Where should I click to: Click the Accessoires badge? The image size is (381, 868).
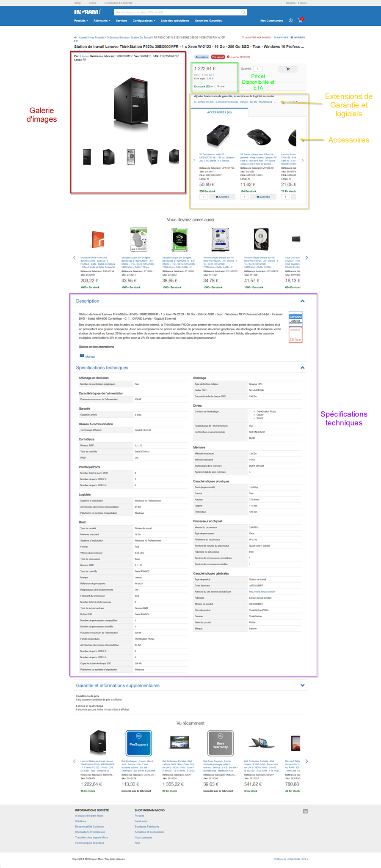[202, 57]
